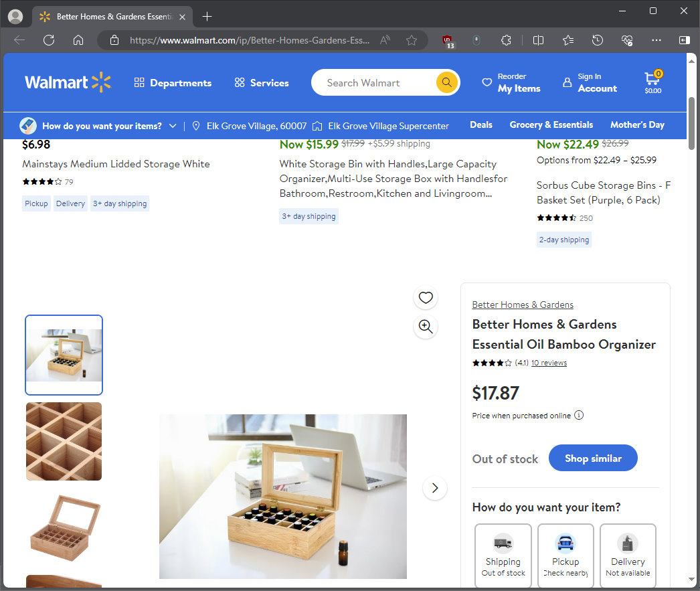The height and width of the screenshot is (591, 700).
Task: Refresh the page in browser toolbar
Action: (49, 40)
